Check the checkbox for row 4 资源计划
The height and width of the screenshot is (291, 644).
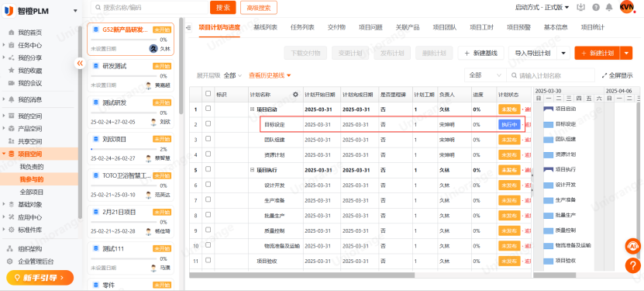point(208,154)
